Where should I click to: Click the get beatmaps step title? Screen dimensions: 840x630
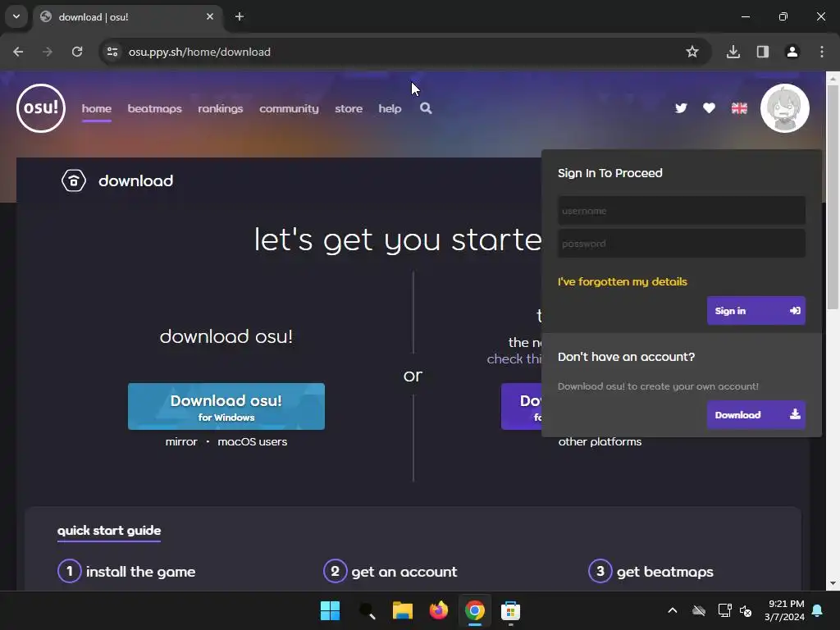click(664, 572)
